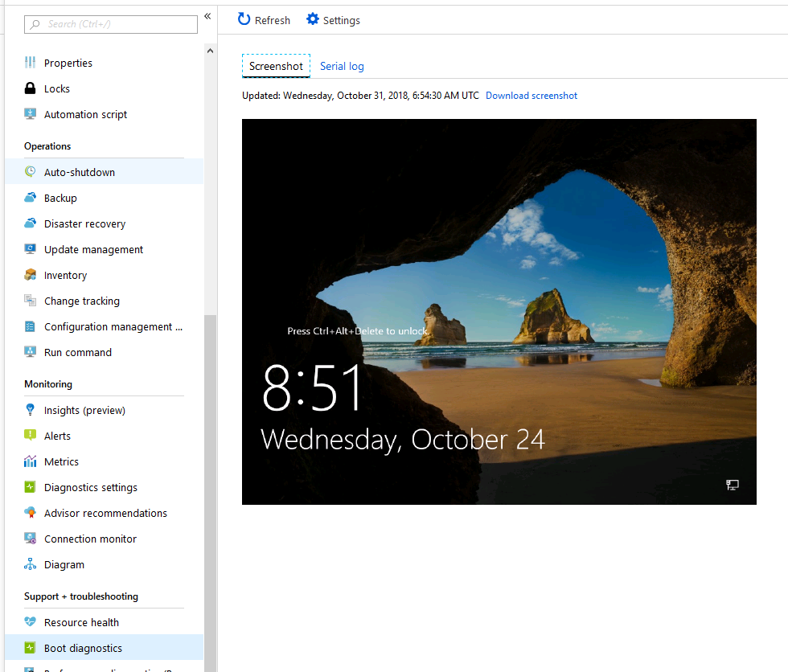
Task: Open Advisor recommendations
Action: 105,512
